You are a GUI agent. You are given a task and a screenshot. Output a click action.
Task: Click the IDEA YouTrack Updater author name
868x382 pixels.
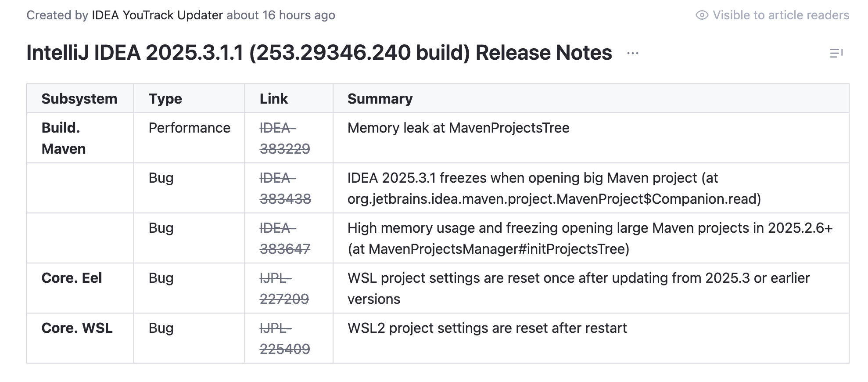tap(157, 15)
